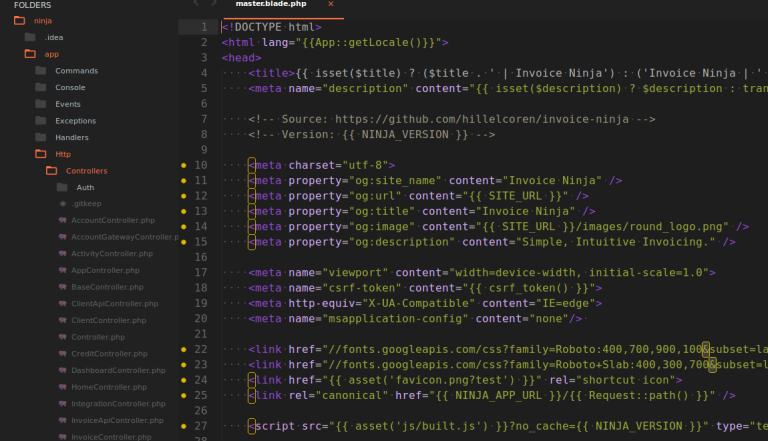768x441 pixels.
Task: Open AccountGatewayController.php in sidebar
Action: pos(125,237)
